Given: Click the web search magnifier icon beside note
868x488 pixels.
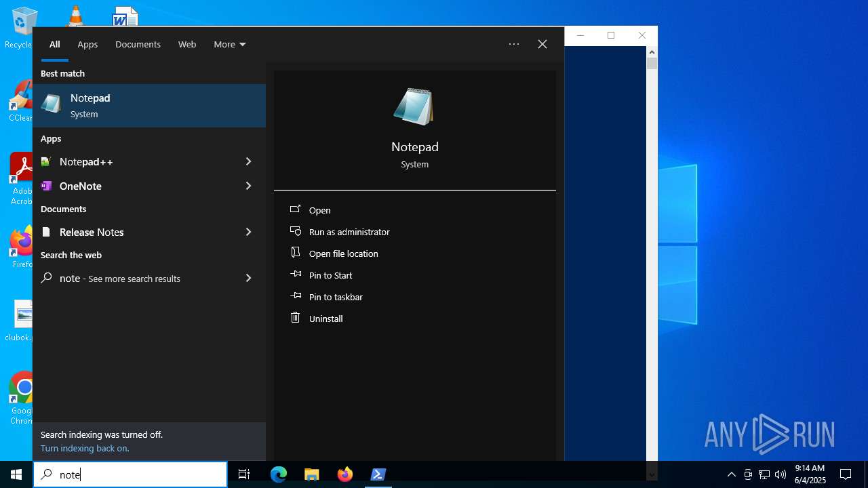Looking at the screenshot, I should (x=46, y=278).
